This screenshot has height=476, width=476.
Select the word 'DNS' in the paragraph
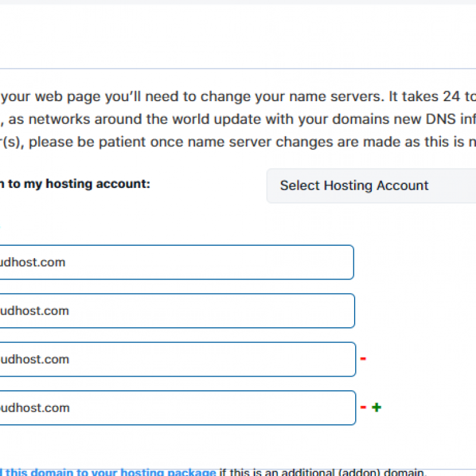[440, 120]
